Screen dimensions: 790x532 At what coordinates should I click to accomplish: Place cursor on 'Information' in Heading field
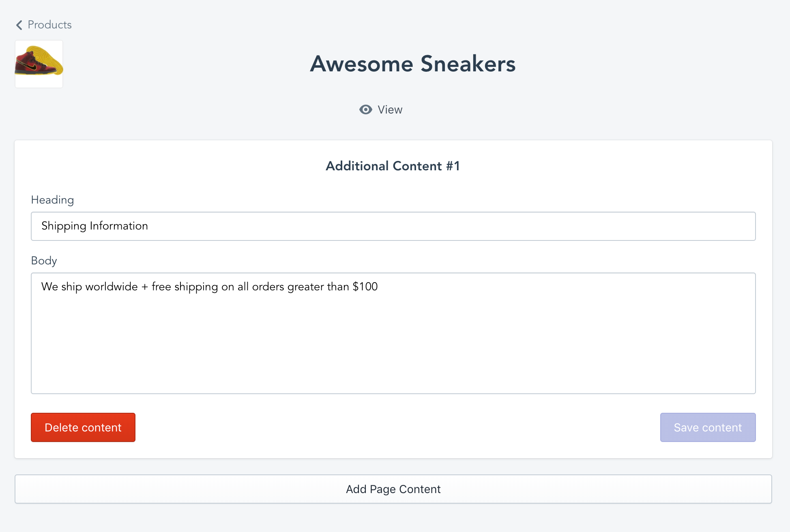click(x=119, y=226)
